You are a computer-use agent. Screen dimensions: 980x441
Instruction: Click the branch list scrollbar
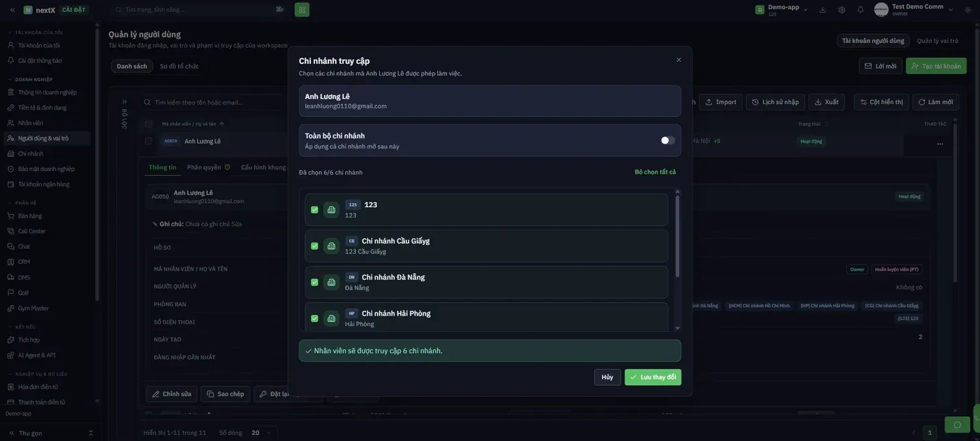[677, 236]
